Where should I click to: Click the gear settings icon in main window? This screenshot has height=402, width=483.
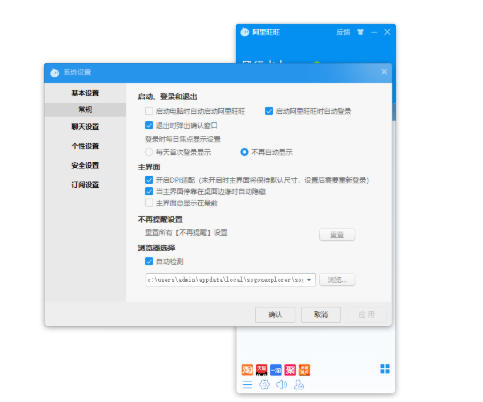pyautogui.click(x=264, y=385)
